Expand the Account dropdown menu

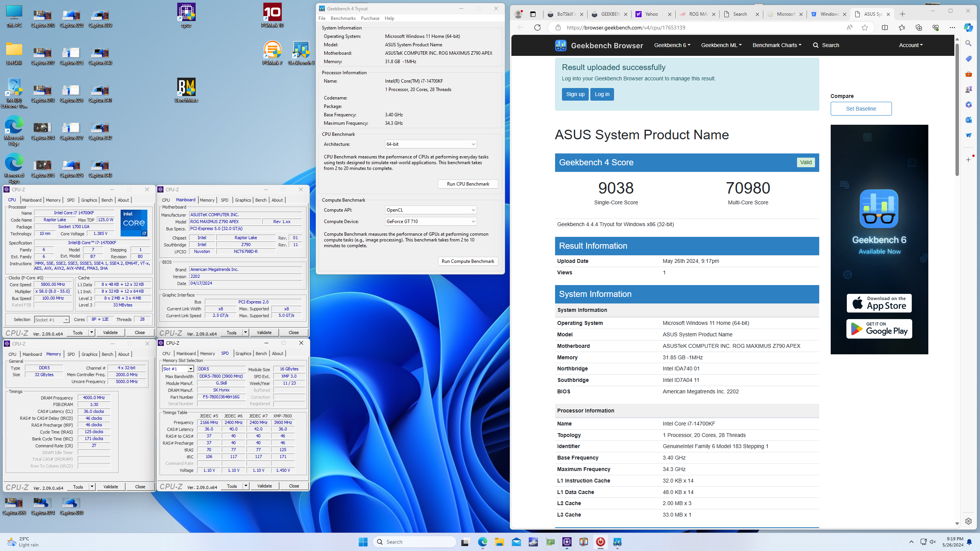[x=911, y=45]
